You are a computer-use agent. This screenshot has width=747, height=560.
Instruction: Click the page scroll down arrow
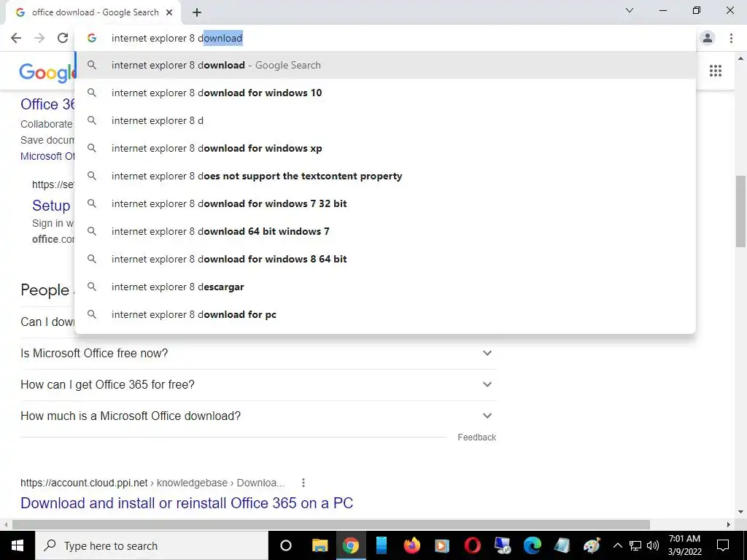pyautogui.click(x=740, y=513)
